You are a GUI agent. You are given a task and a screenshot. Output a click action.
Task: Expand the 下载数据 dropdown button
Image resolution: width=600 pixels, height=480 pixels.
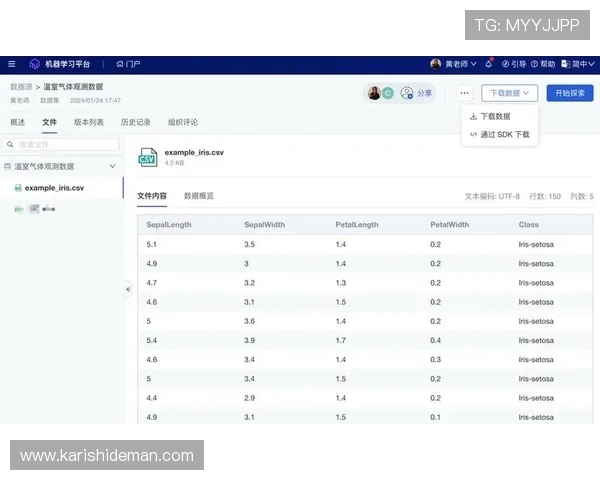click(509, 93)
